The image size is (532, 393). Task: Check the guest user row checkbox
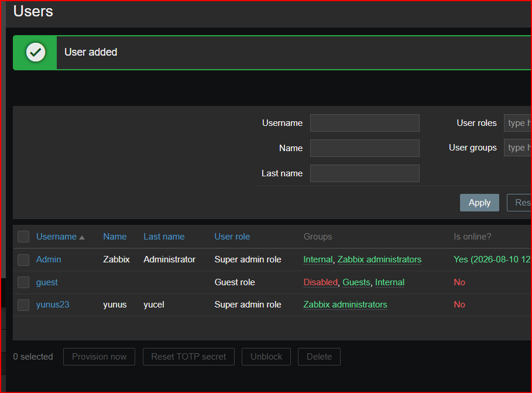click(23, 282)
